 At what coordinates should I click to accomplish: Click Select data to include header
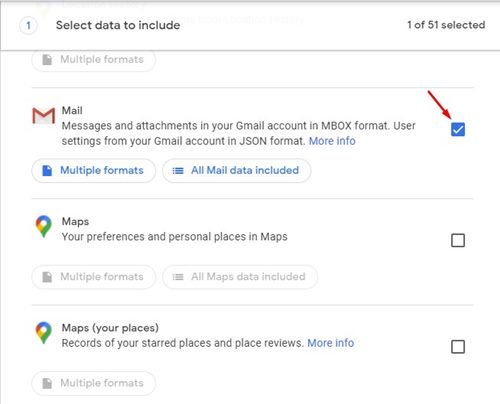[x=118, y=25]
